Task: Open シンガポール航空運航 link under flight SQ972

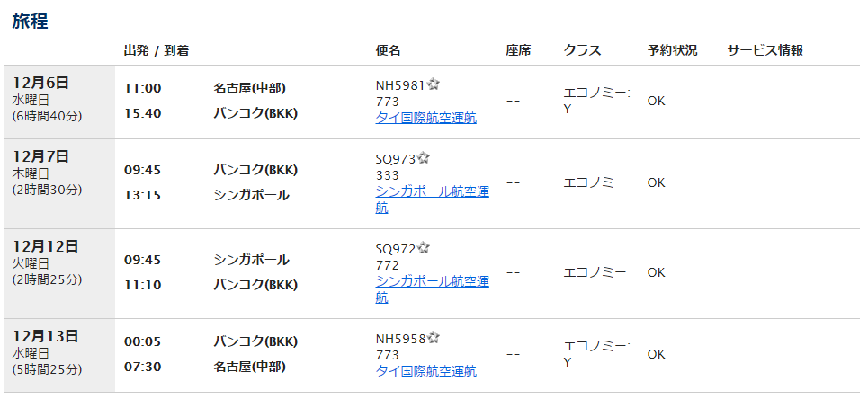Action: coord(432,281)
